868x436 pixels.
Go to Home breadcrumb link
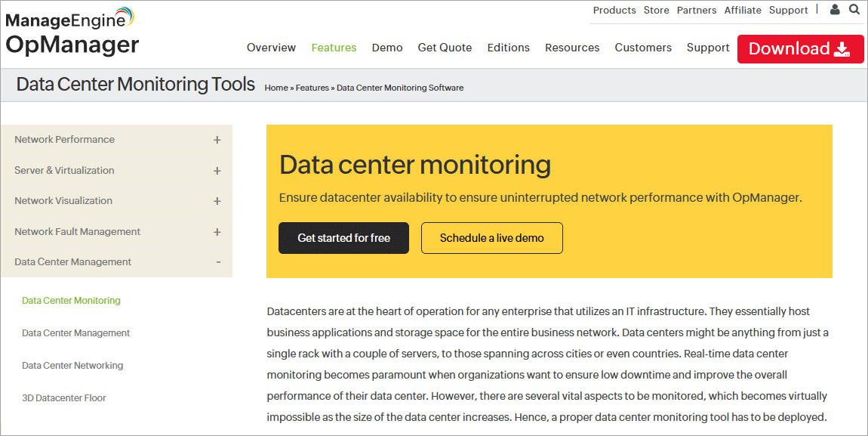click(276, 88)
